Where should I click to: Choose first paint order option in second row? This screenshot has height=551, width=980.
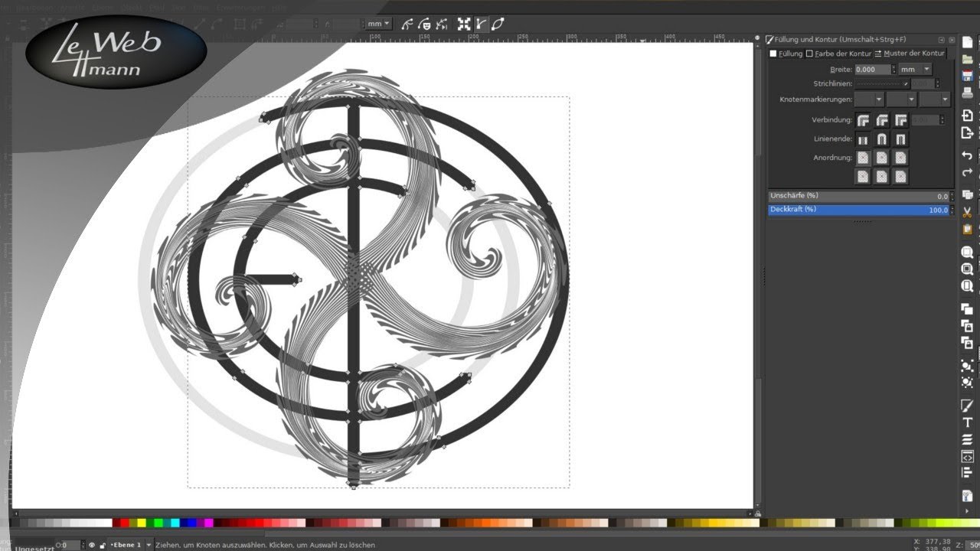click(x=863, y=177)
